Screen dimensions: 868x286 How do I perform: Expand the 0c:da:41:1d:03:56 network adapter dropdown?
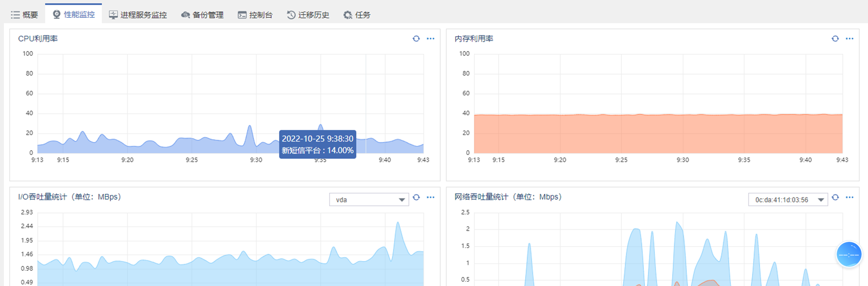click(x=788, y=199)
